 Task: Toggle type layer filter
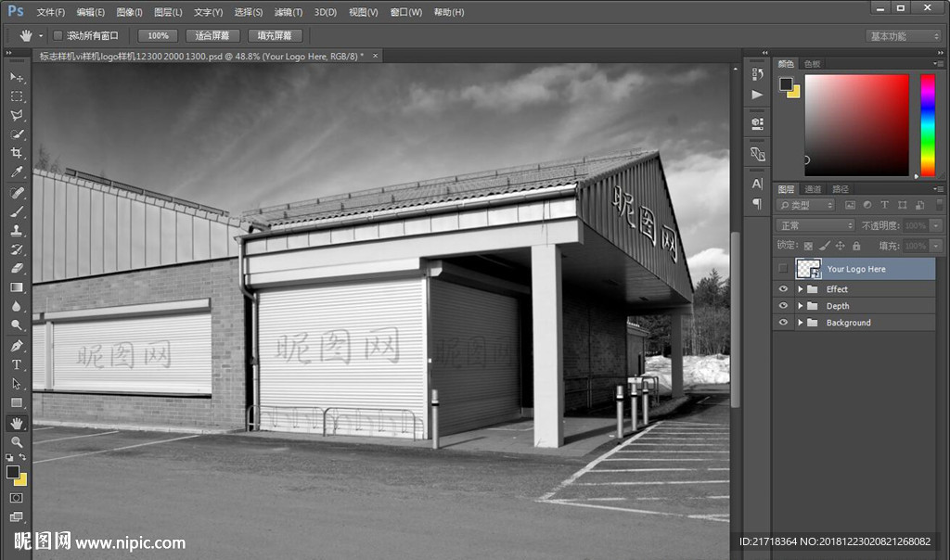click(x=884, y=205)
